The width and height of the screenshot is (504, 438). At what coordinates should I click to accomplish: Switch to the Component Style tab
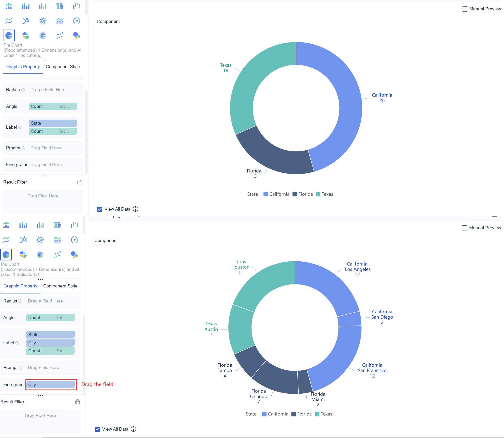point(63,66)
